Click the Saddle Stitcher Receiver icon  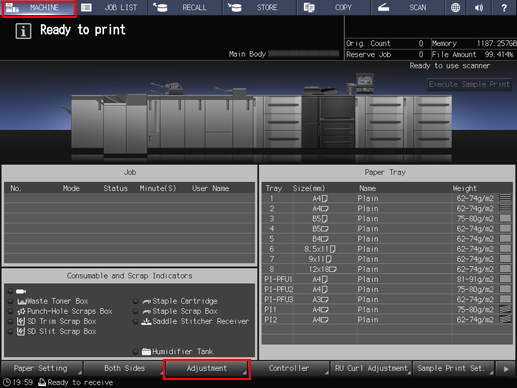[146, 322]
